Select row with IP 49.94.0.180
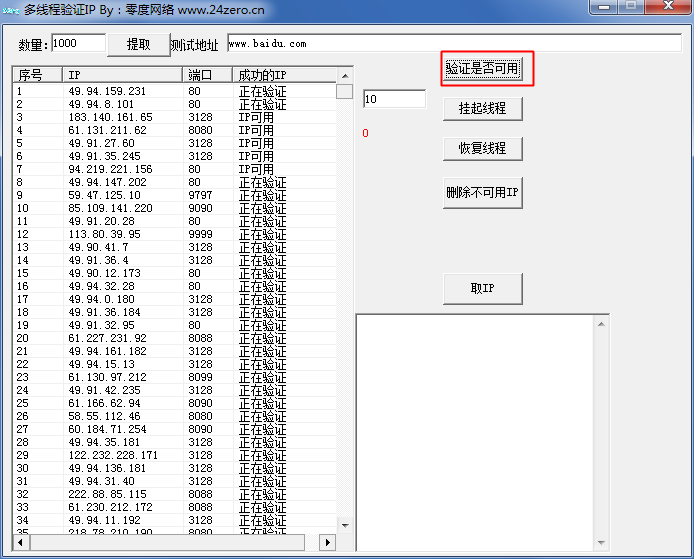694x559 pixels. click(174, 299)
